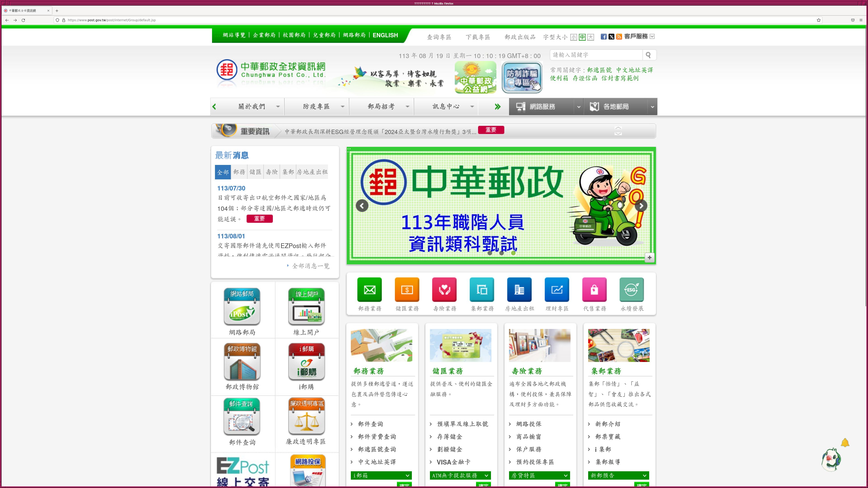Open the i郵箱 green select box
The height and width of the screenshot is (488, 868).
click(x=381, y=475)
